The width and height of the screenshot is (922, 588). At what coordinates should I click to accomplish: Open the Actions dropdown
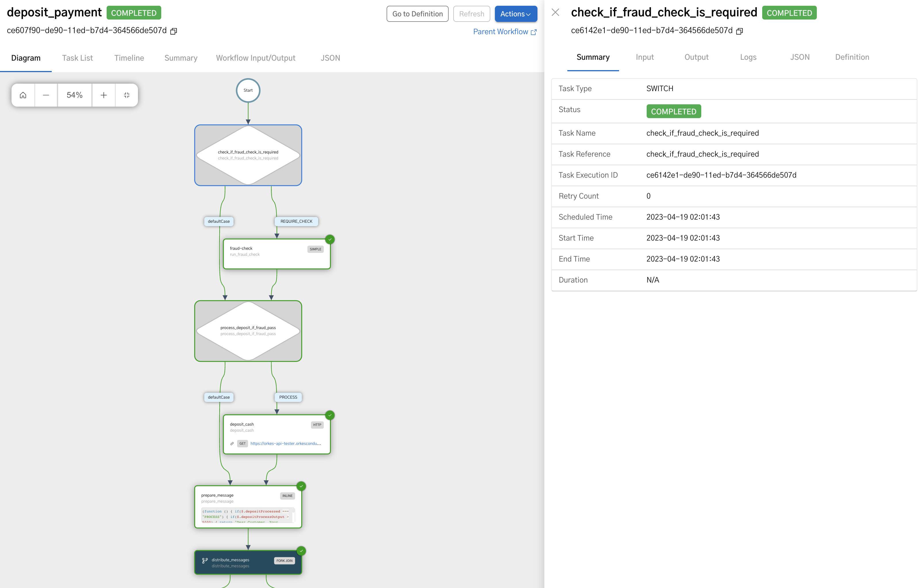[x=516, y=14]
